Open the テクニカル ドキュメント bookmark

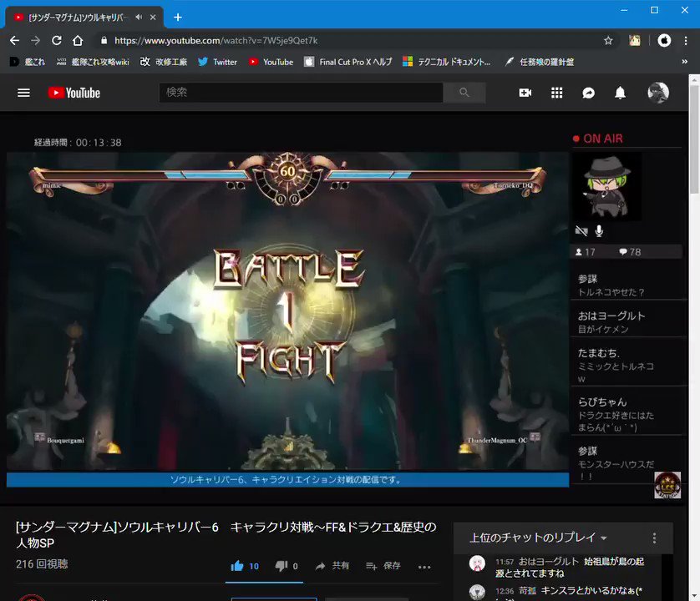tap(446, 62)
